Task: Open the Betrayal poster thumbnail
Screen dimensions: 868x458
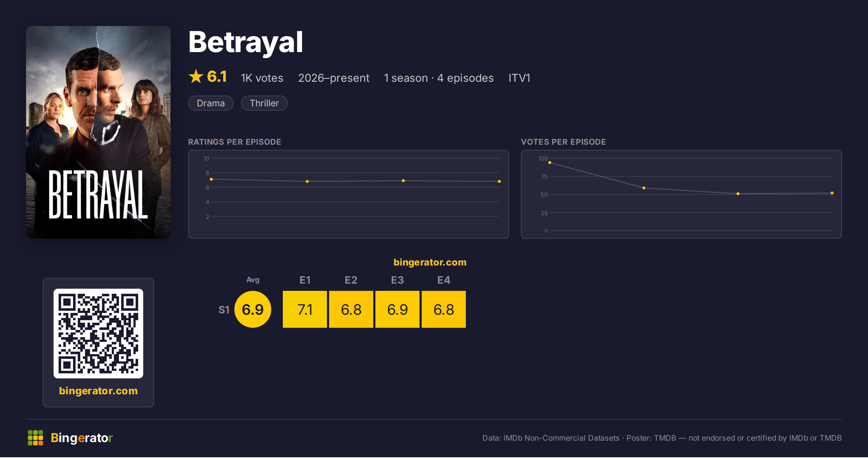Action: tap(98, 132)
